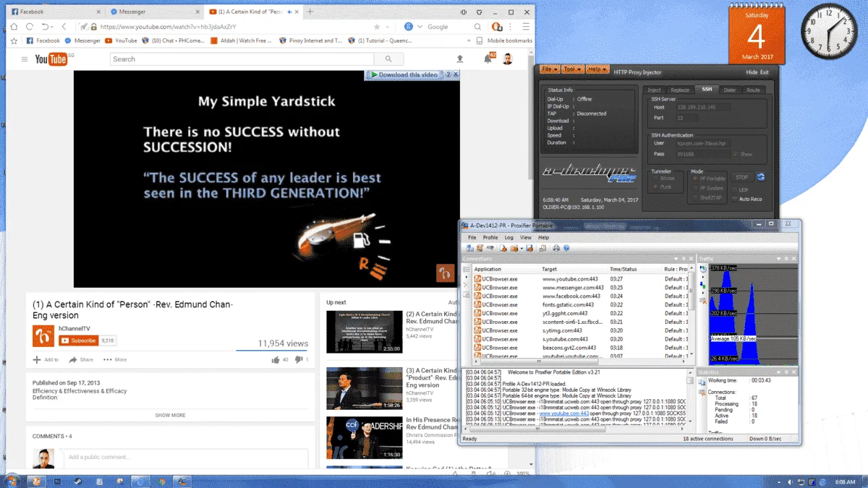Open the YouTube upload icon
The image size is (868, 488).
point(459,59)
